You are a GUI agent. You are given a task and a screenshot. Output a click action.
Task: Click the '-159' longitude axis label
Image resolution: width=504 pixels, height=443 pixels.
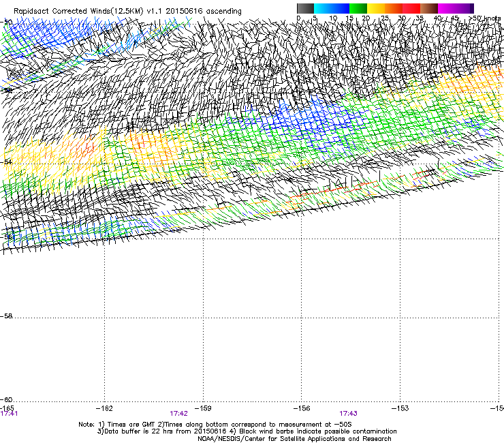203,408
